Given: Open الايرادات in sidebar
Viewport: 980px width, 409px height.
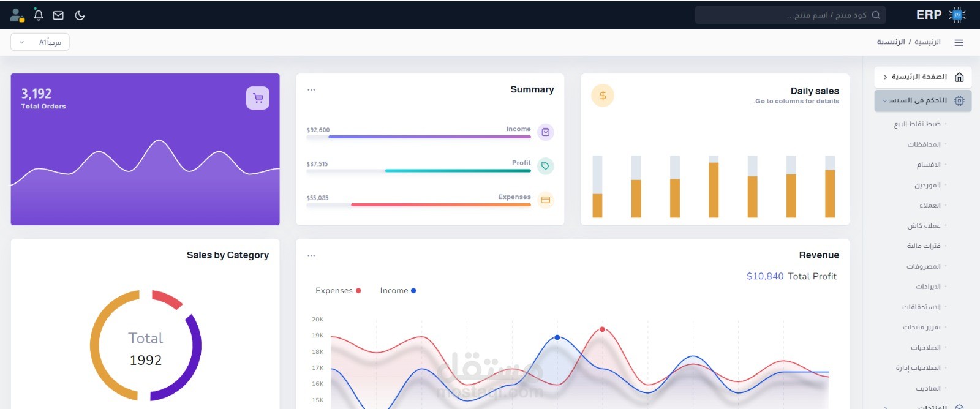Looking at the screenshot, I should point(928,287).
